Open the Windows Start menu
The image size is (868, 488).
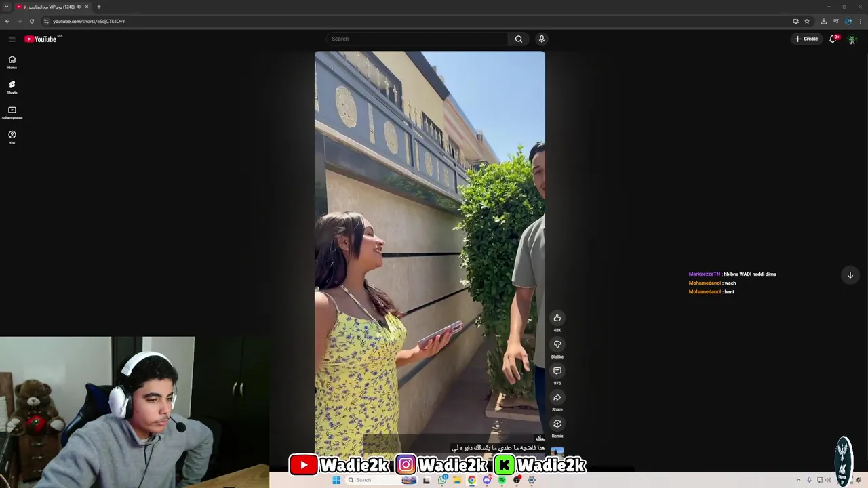pyautogui.click(x=336, y=480)
